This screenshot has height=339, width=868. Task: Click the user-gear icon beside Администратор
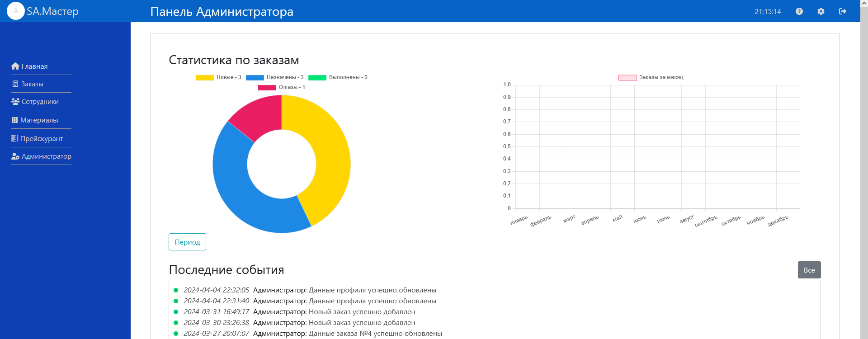tap(15, 156)
